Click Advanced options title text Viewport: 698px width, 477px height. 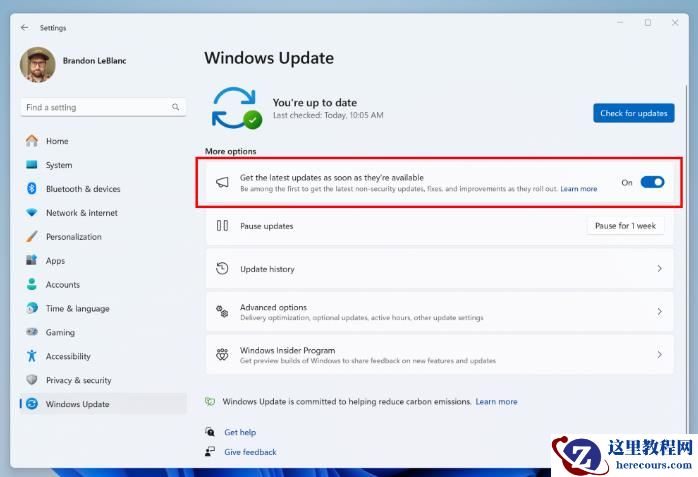click(273, 307)
